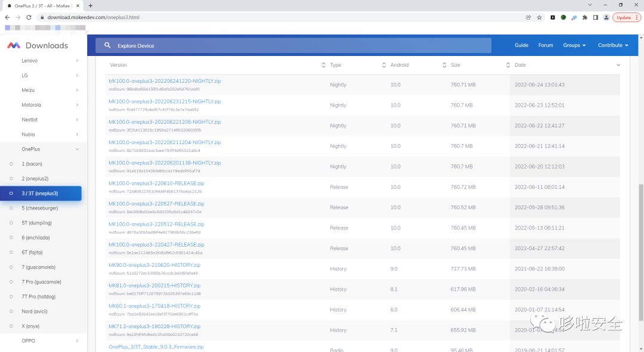Screen dimensions: 644x352
Task: Select the 7 Pro (guacamole) device
Action: point(41,282)
